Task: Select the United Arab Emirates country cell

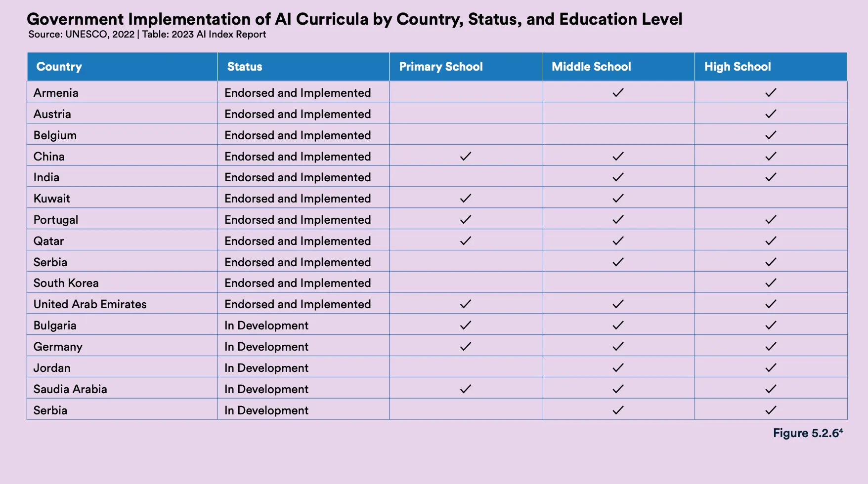Action: [x=123, y=304]
